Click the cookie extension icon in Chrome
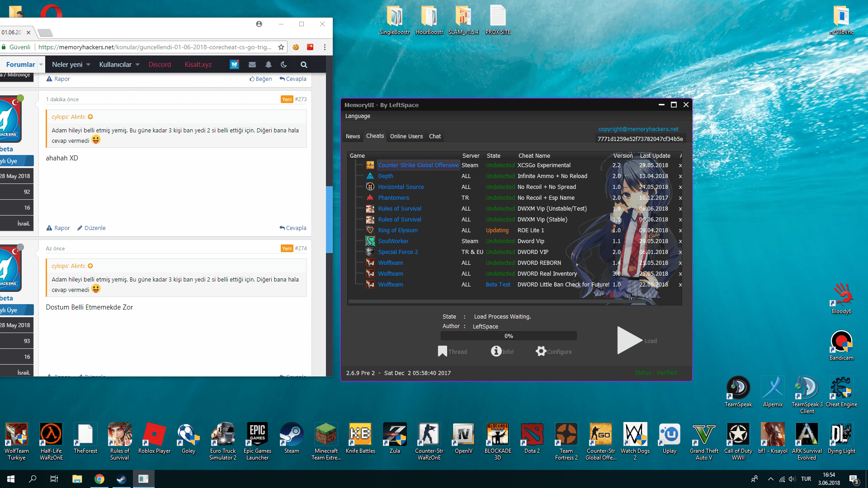This screenshot has height=488, width=868. point(296,47)
